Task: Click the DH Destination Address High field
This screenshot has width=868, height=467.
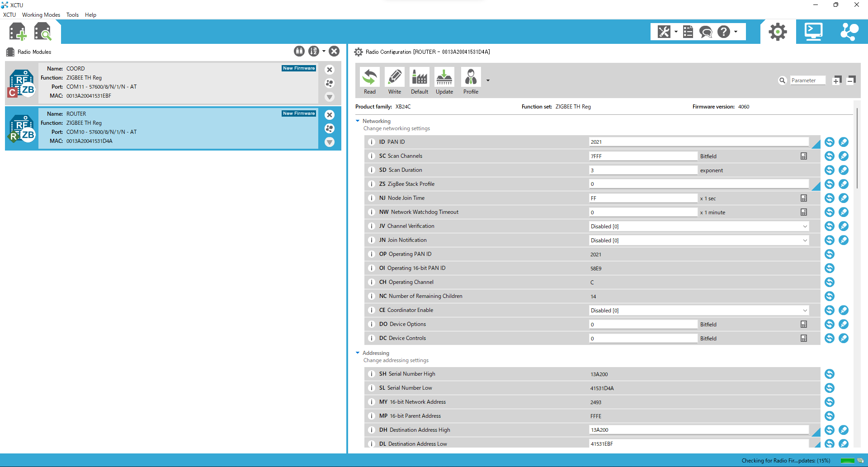Action: 699,430
